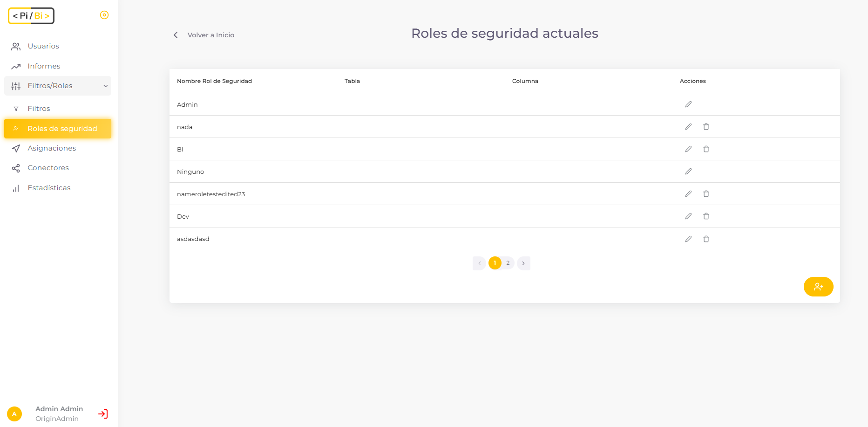Open the Informes section
Image resolution: width=868 pixels, height=427 pixels.
pyautogui.click(x=58, y=66)
